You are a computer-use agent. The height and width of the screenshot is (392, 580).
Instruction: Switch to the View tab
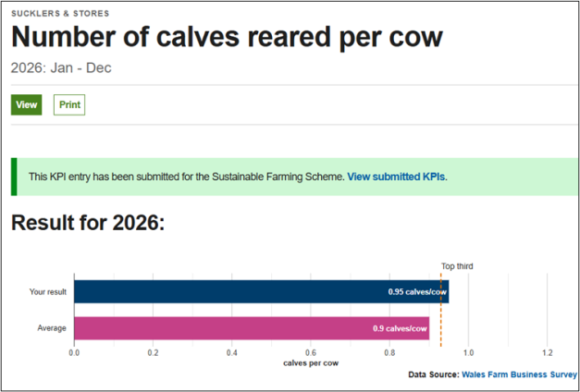[x=27, y=104]
